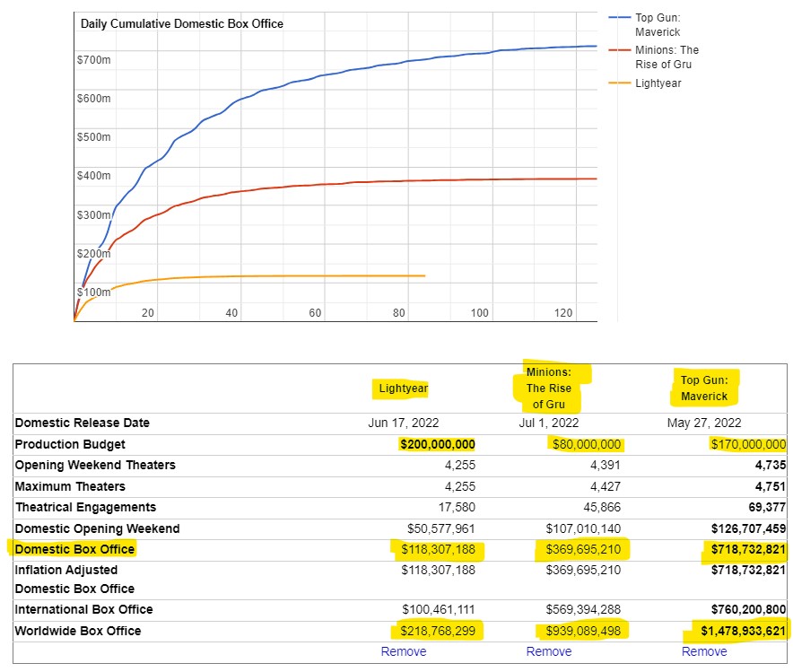793x672 pixels.
Task: Click the Worldwide Box Office row label
Action: click(x=78, y=631)
